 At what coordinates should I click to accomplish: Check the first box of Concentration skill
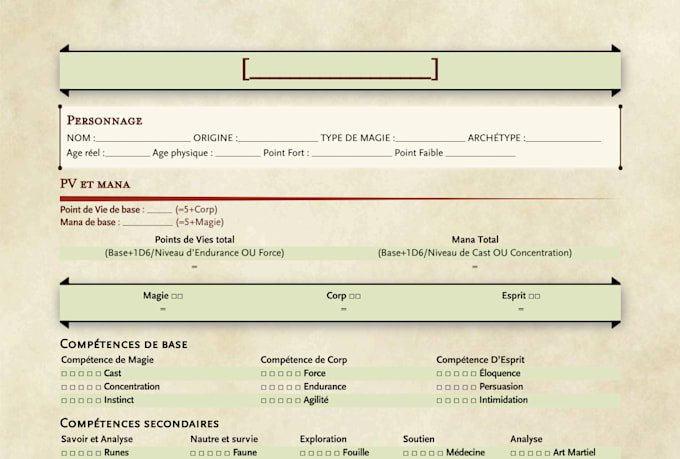point(64,387)
